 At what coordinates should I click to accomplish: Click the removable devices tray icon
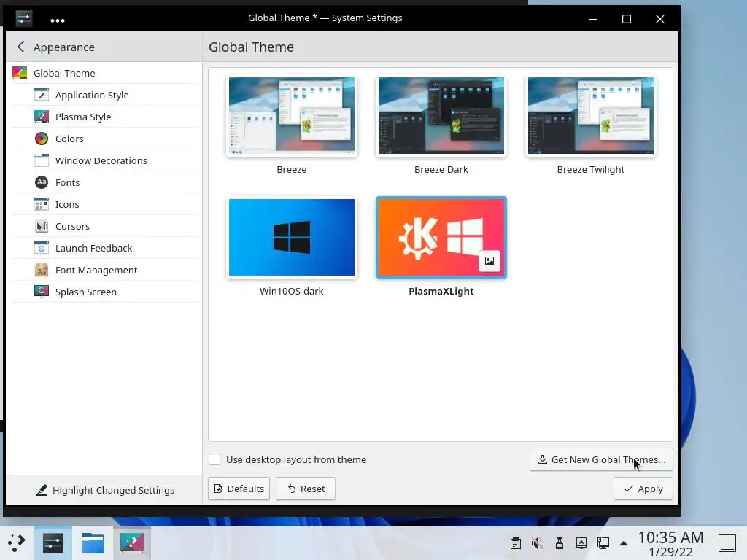[x=560, y=543]
